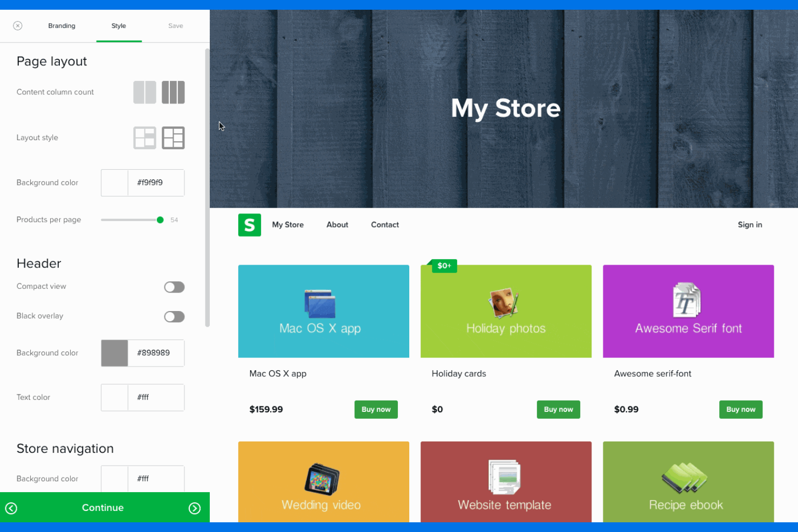Click Buy now for Mac OS X app
The image size is (798, 532).
coord(376,409)
